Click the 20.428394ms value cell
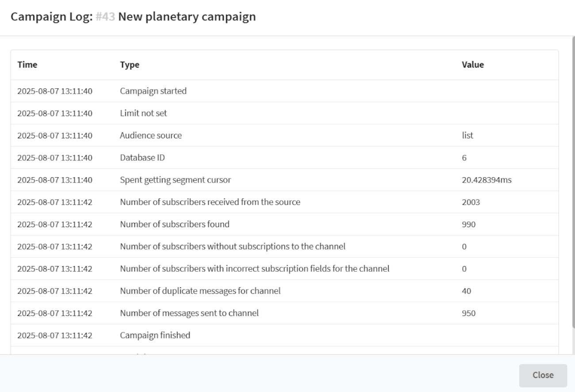Screen dimensions: 575x392 tap(487, 180)
